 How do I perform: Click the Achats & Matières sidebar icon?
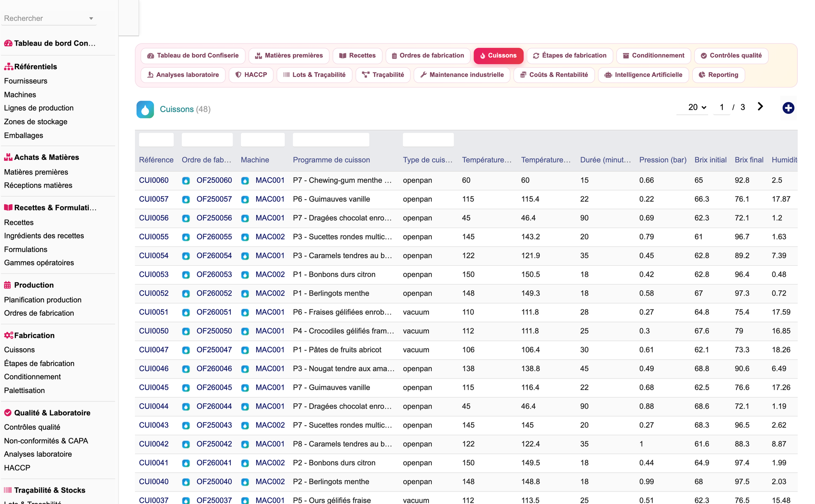tap(8, 157)
